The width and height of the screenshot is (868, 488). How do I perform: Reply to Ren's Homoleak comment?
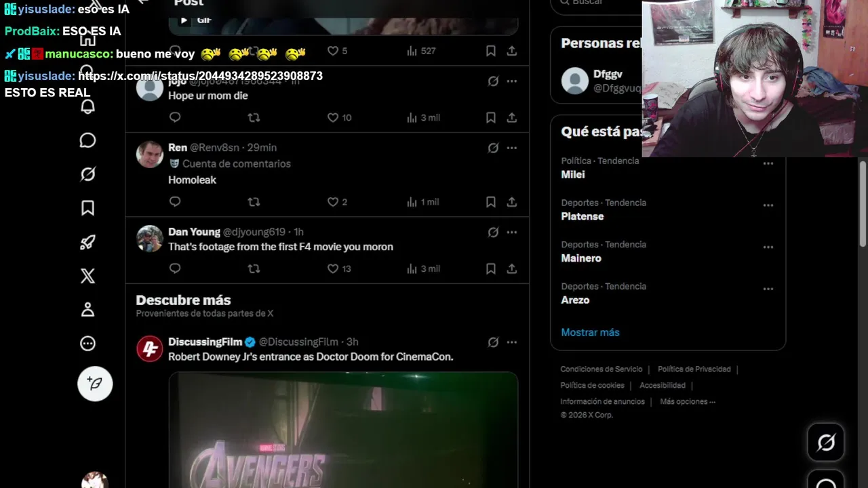[175, 202]
